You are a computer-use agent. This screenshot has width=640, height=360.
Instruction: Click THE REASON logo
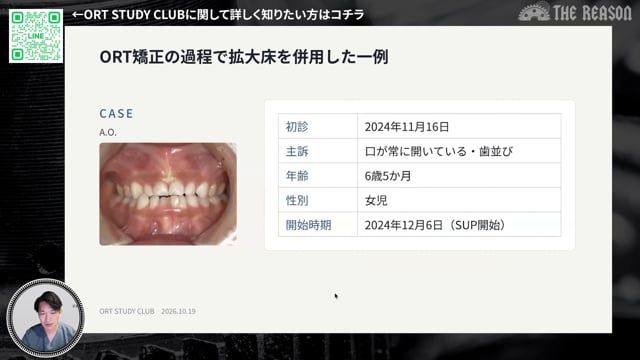tap(575, 12)
